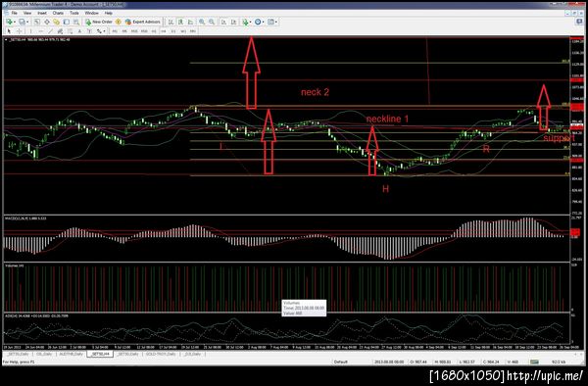Open the Arrows objects tool

pyautogui.click(x=99, y=31)
